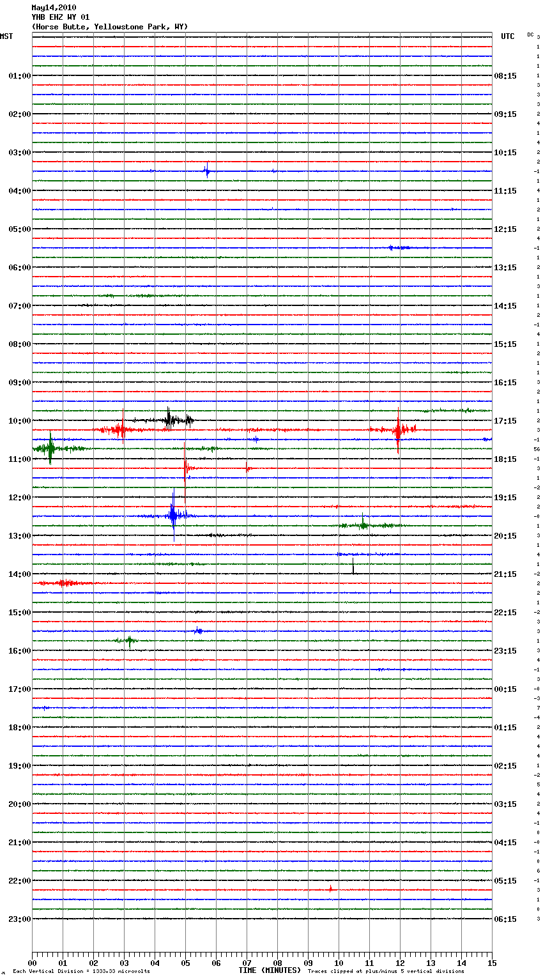543x980 pixels.
Task: Click the small red blip on the 22:15 trace
Action: pyautogui.click(x=330, y=889)
